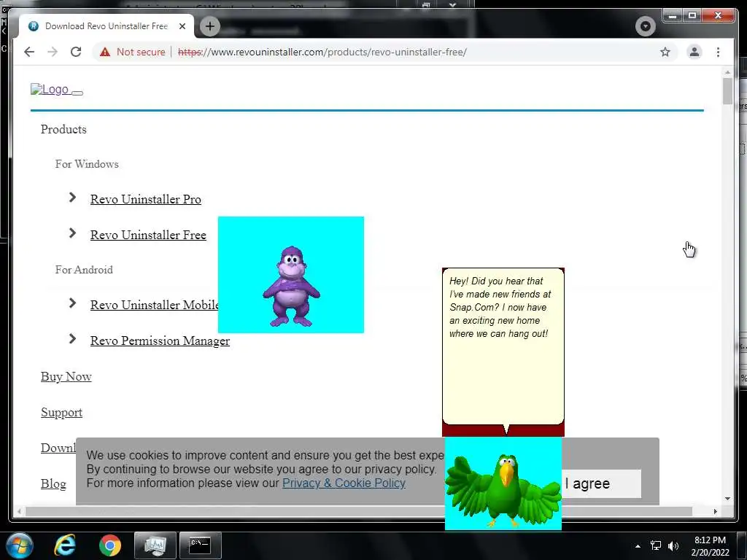Open the Privacy & Cookie Policy link

point(344,483)
